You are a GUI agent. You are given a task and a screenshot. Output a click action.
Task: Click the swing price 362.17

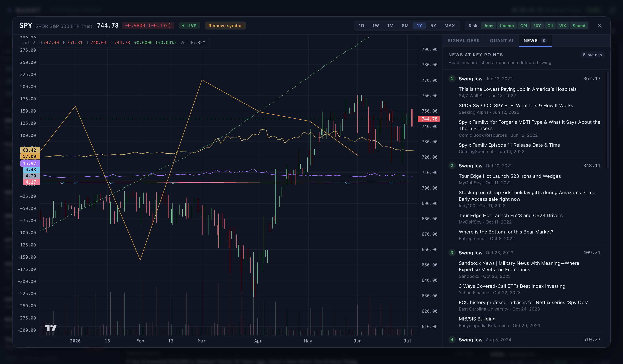tap(592, 79)
